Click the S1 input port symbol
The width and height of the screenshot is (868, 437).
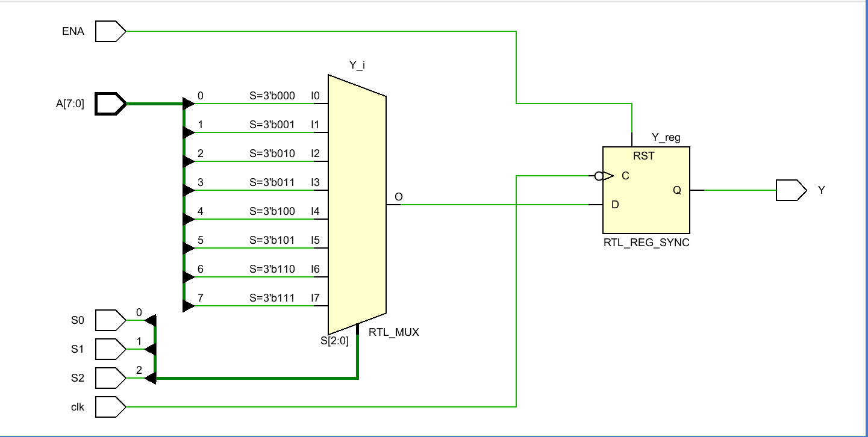point(111,349)
